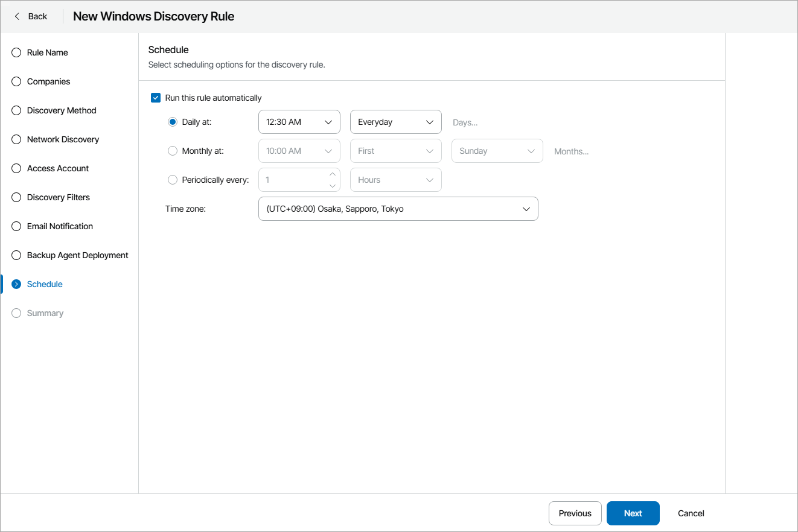This screenshot has width=798, height=532.
Task: Click the Discovery Filters step circle icon
Action: [16, 197]
